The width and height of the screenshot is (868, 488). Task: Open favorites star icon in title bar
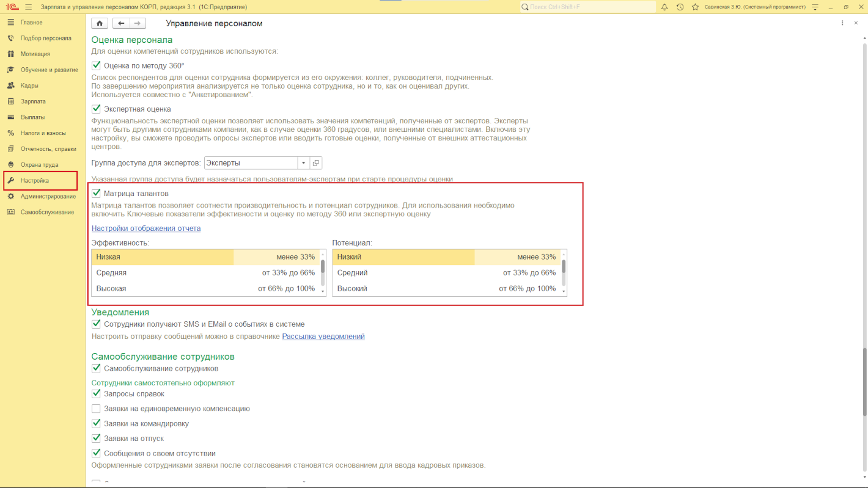tap(695, 7)
